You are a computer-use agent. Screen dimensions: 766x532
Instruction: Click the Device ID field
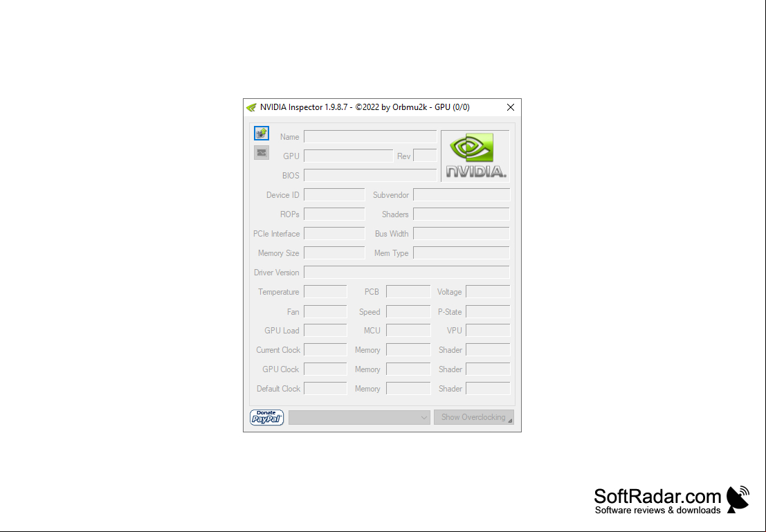point(334,195)
